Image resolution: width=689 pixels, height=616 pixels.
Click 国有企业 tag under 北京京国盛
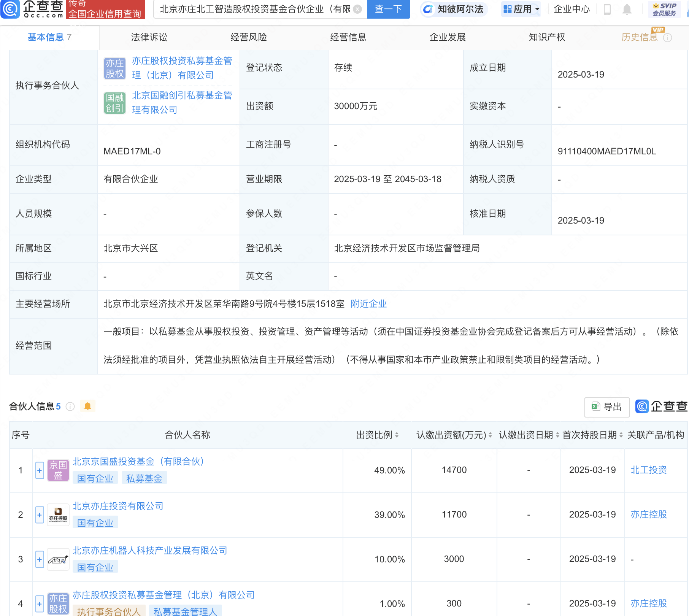95,479
